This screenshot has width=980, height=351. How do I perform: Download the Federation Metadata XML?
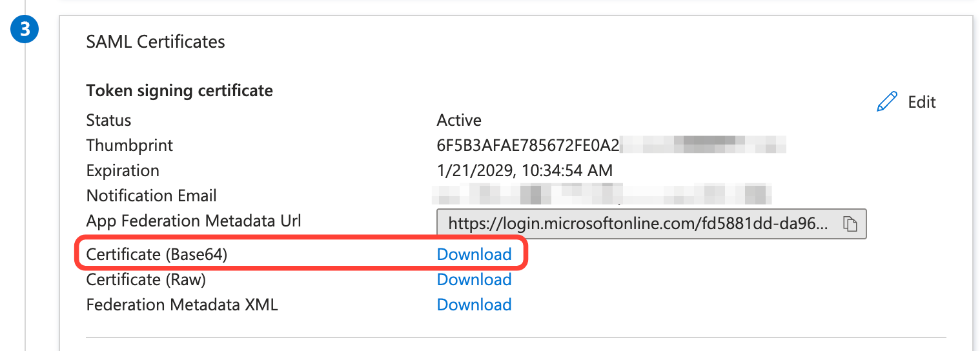[x=474, y=305]
